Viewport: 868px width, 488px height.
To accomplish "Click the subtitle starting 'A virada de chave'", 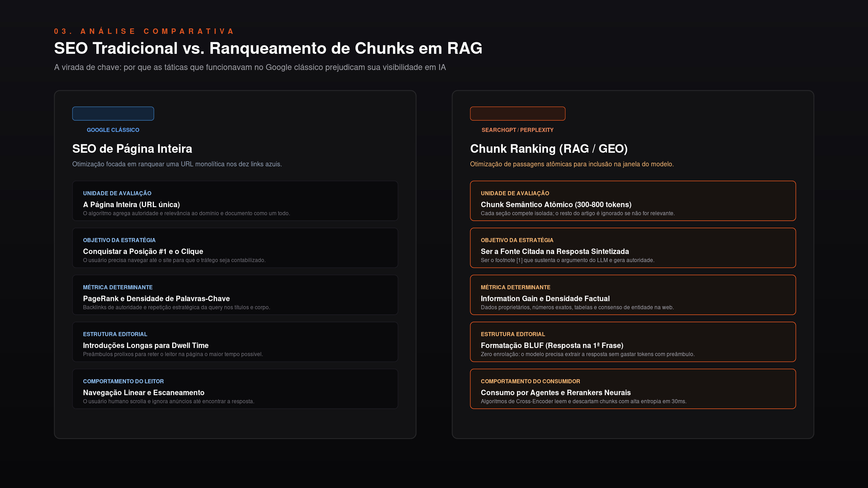I will [x=250, y=67].
